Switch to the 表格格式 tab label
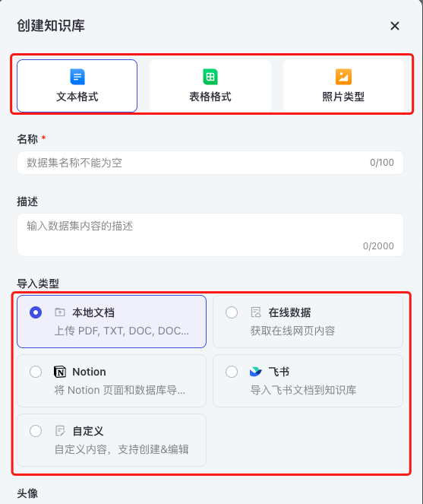This screenshot has height=504, width=423. click(210, 97)
